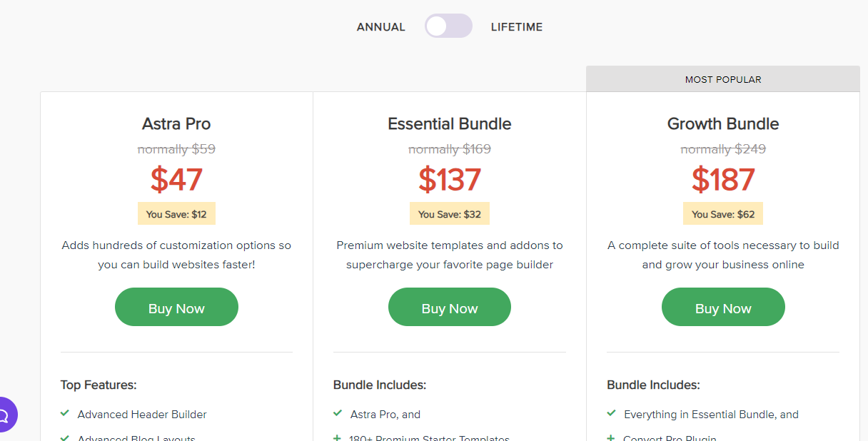868x441 pixels.
Task: Buy Now for Essential Bundle plan
Action: [450, 308]
